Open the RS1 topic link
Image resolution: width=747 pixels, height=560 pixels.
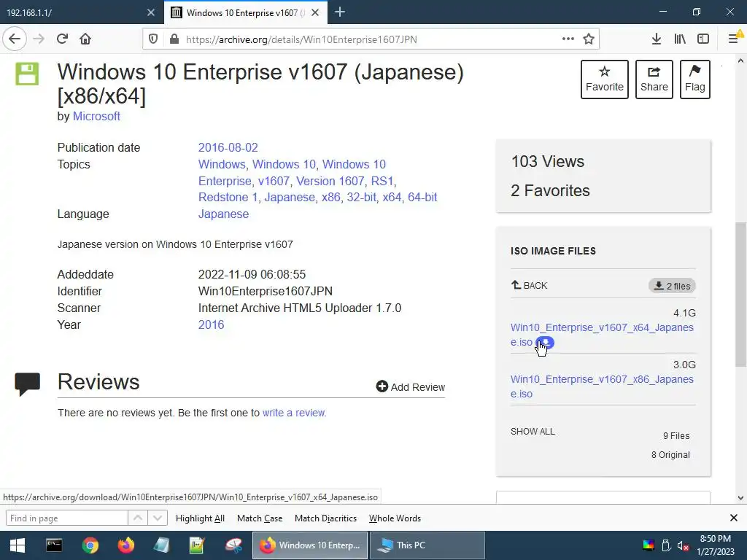pyautogui.click(x=382, y=181)
